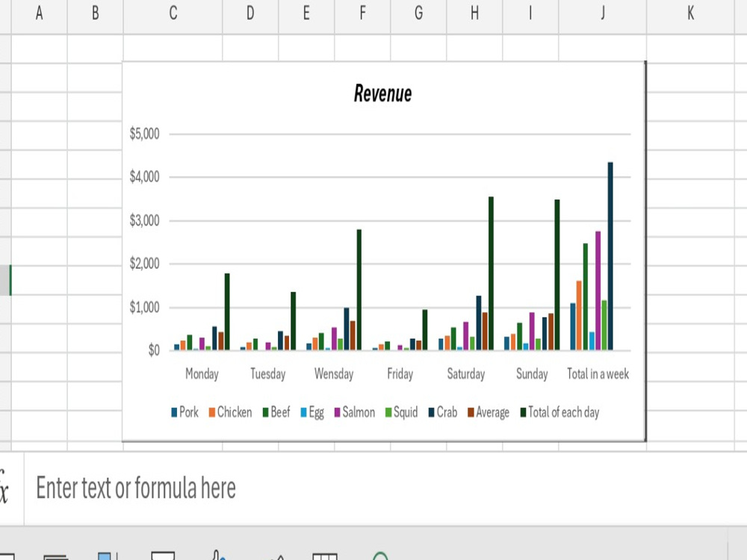Click the Monday axis label
Screen dimensions: 747x560
pos(202,374)
